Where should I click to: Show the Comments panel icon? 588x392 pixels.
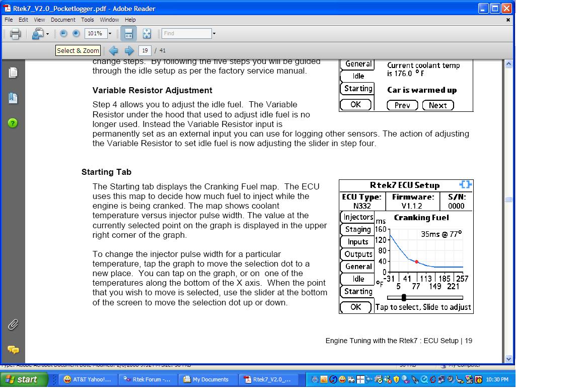coord(13,350)
